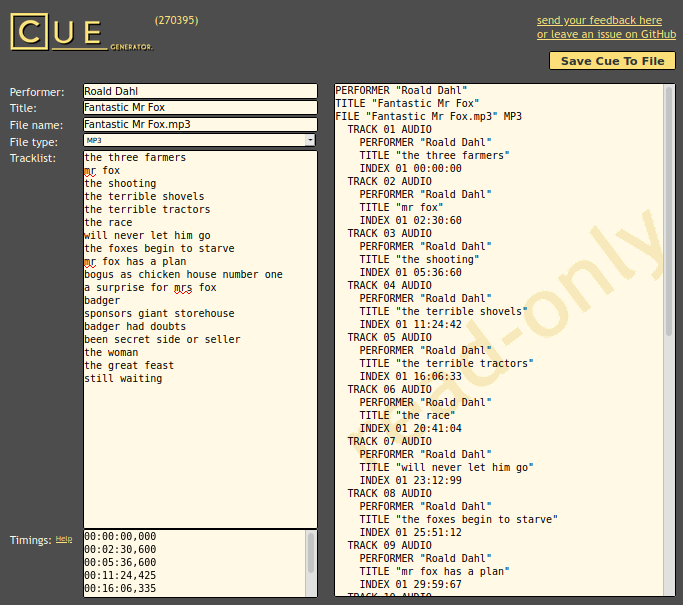Click tracklist line 'been secret side or seller'

(x=162, y=340)
